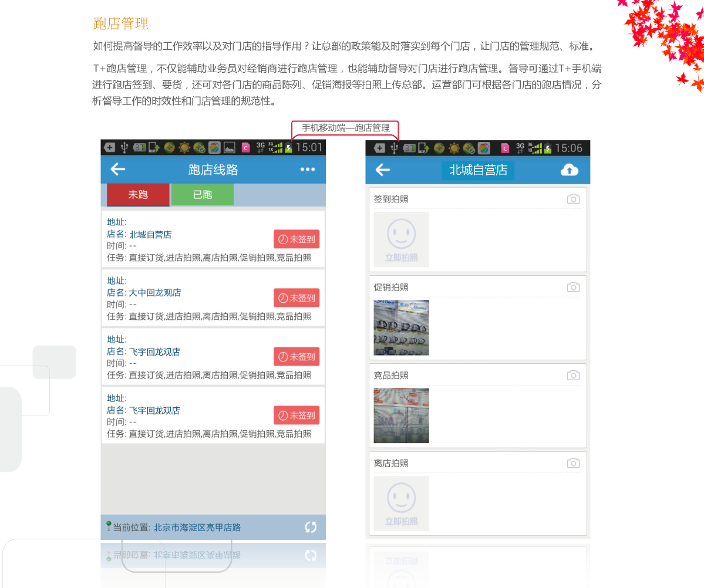Screen dimensions: 704x588
Task: Switch to the 已跑 tab
Action: pyautogui.click(x=203, y=194)
